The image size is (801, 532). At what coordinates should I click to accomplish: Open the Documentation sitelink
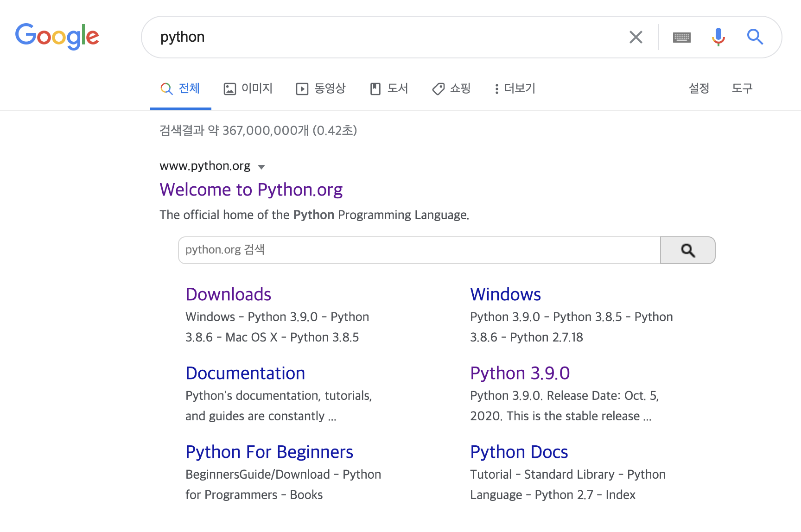pyautogui.click(x=245, y=373)
